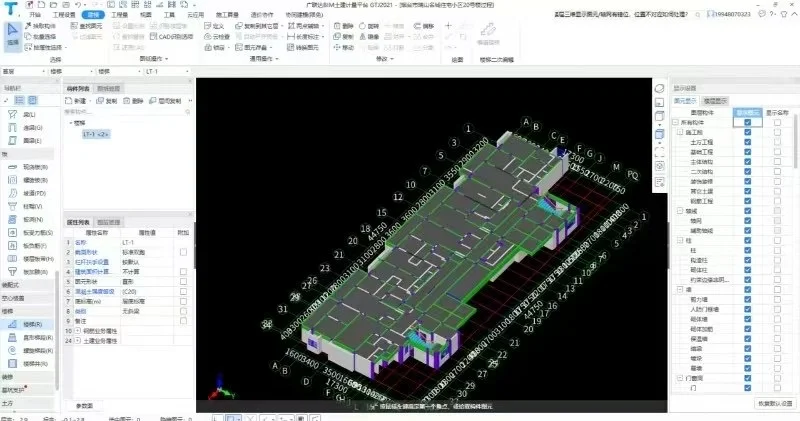
Task: Collapse the 施工段 tree node
Action: click(680, 132)
